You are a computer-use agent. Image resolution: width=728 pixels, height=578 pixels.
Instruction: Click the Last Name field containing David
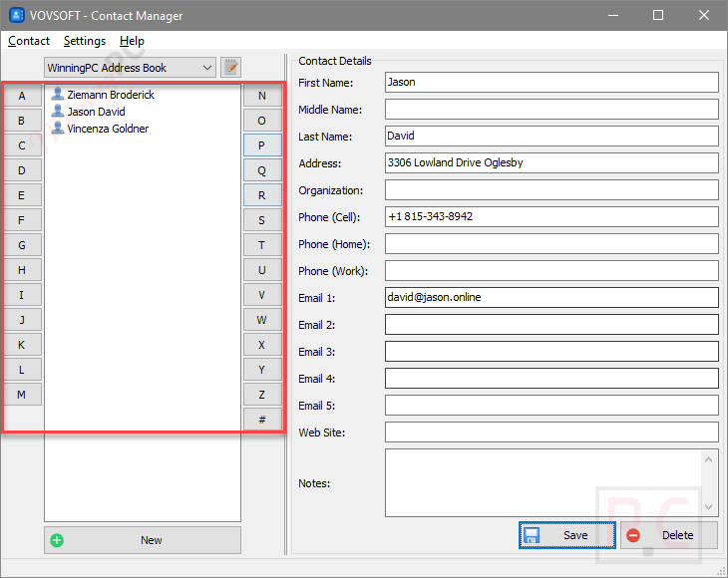click(x=551, y=137)
